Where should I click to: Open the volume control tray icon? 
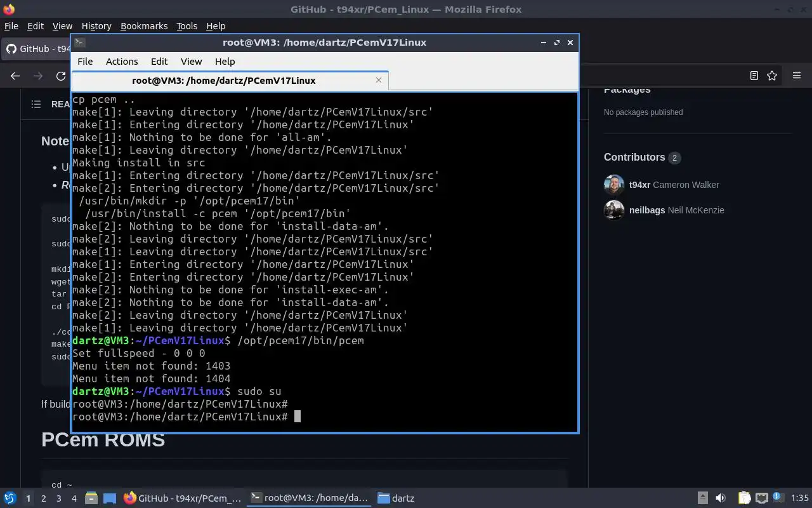(720, 498)
